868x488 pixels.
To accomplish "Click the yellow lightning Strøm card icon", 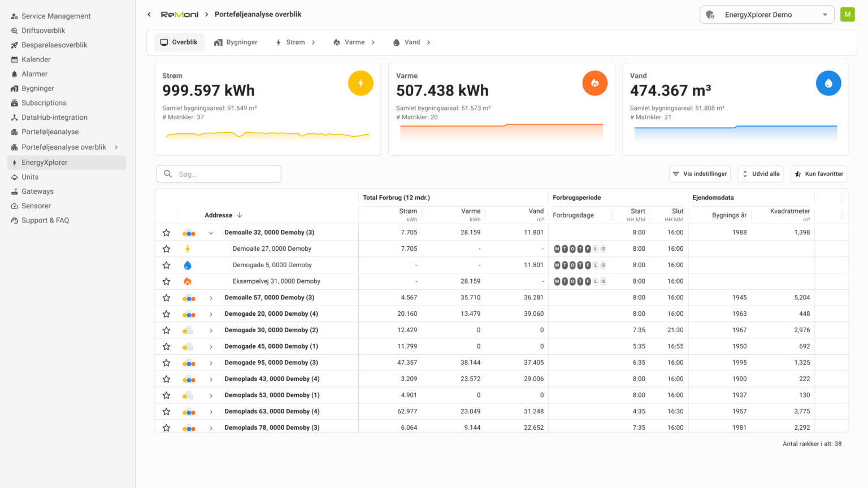I will [x=361, y=83].
